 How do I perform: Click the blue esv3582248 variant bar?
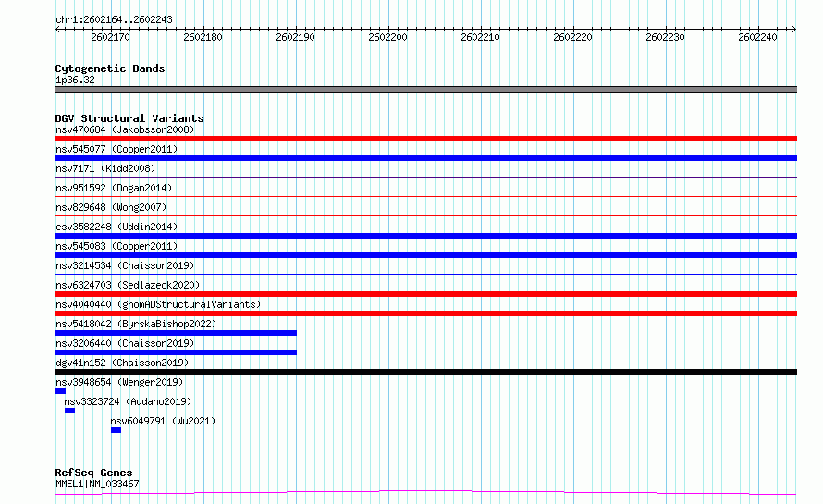tap(425, 236)
